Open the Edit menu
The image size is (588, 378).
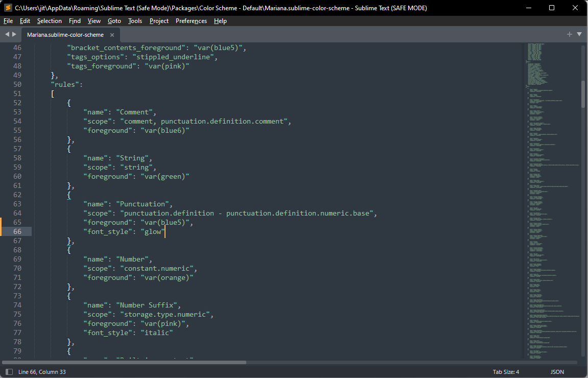click(25, 21)
